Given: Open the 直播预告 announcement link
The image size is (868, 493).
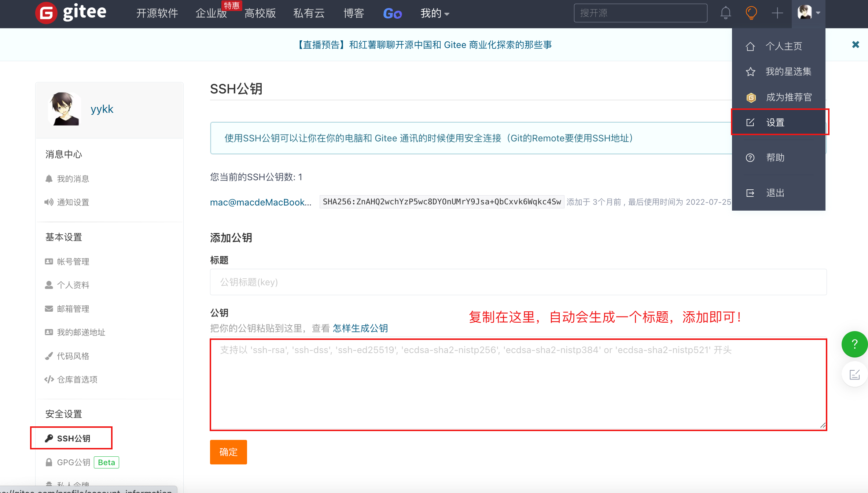Looking at the screenshot, I should pyautogui.click(x=424, y=45).
